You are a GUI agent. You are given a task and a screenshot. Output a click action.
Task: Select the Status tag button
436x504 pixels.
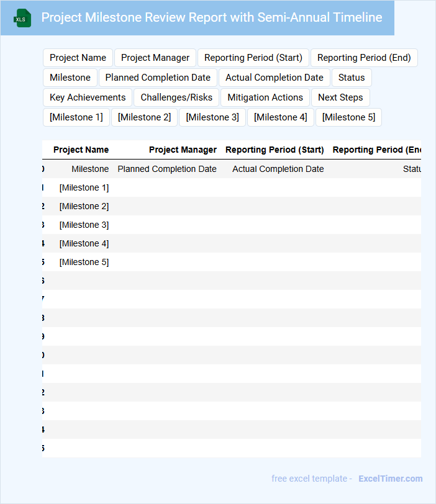click(x=352, y=78)
